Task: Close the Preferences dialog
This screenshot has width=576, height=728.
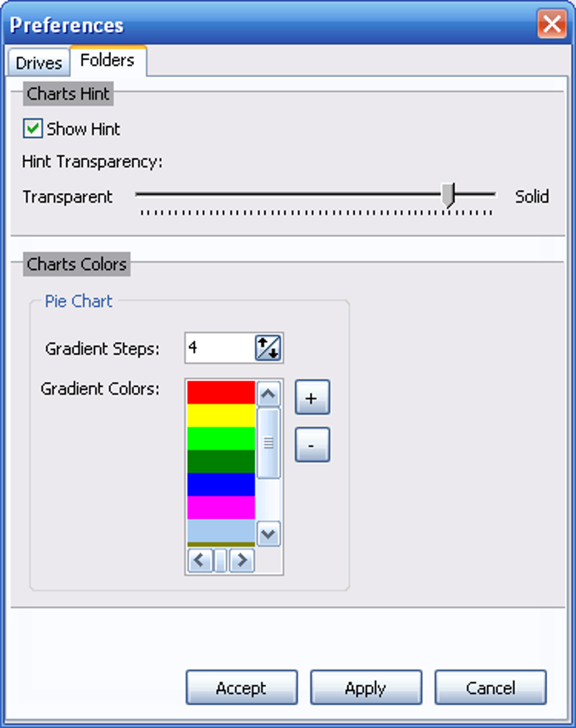Action: click(x=551, y=23)
